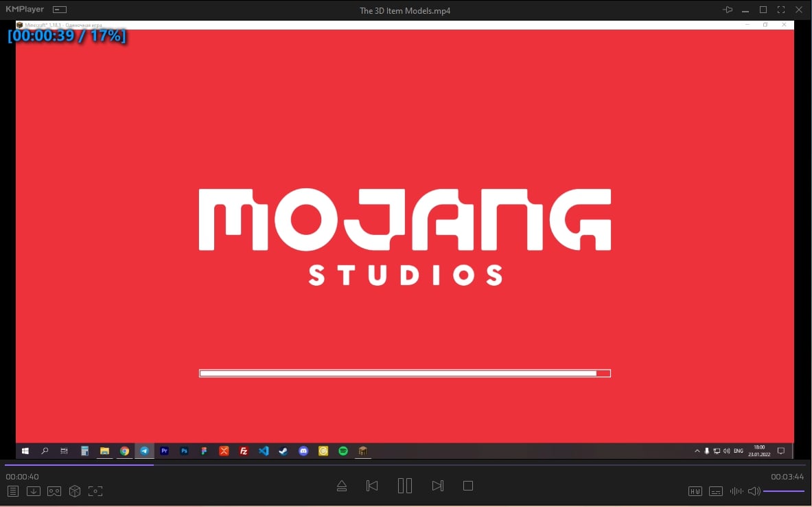The height and width of the screenshot is (507, 812).
Task: Toggle HW hardware acceleration
Action: tap(695, 491)
